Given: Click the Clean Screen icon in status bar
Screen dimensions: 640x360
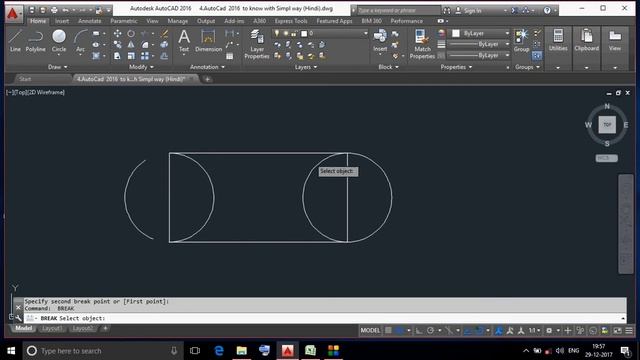Looking at the screenshot, I should point(618,331).
